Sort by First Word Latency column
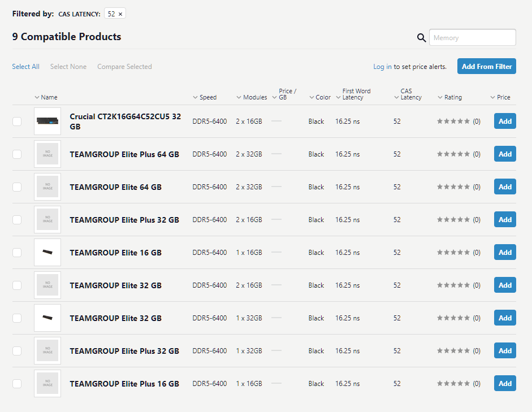 353,94
